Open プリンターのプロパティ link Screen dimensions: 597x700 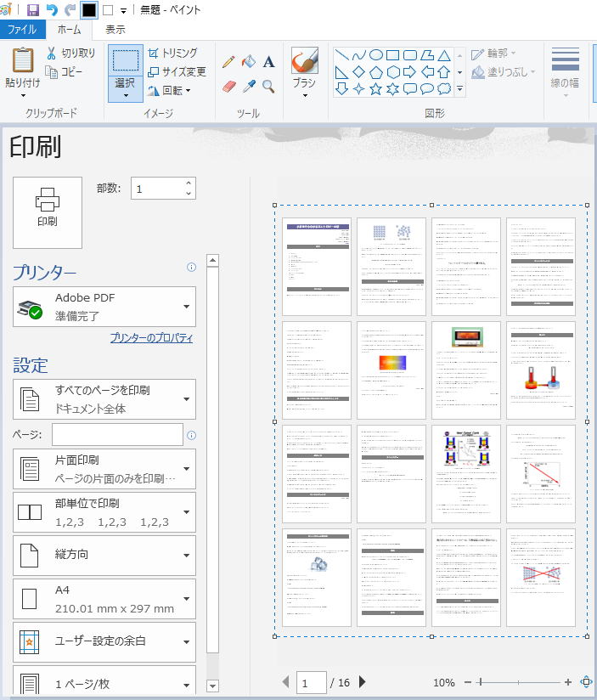[151, 337]
